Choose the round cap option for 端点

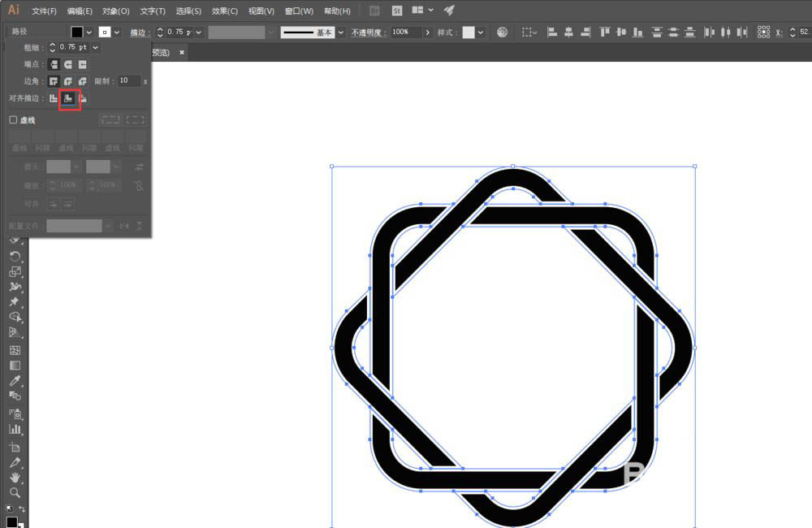coord(68,64)
